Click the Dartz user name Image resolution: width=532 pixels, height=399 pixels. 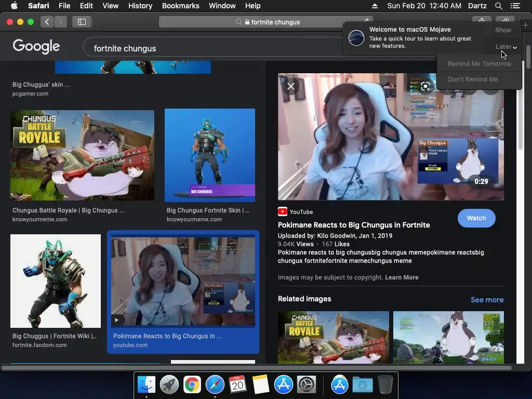click(477, 6)
